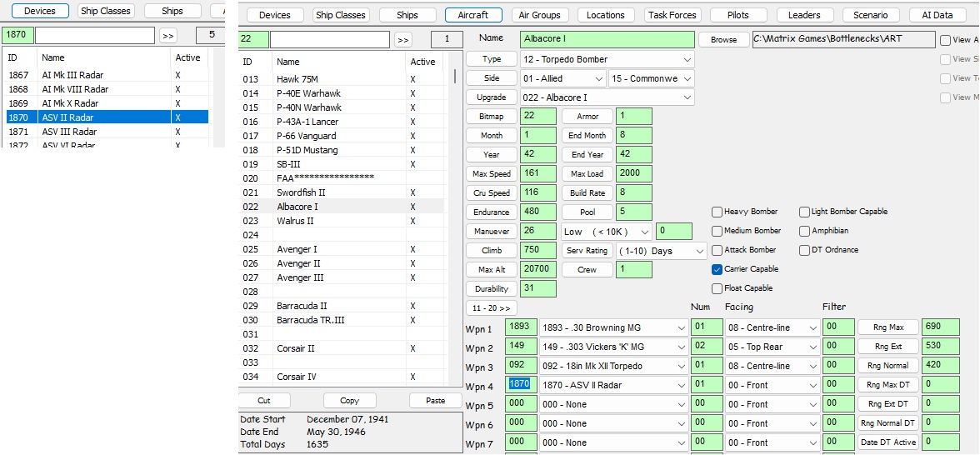The image size is (980, 455).
Task: Select Hawk 75M in the aircraft list
Action: (342, 79)
